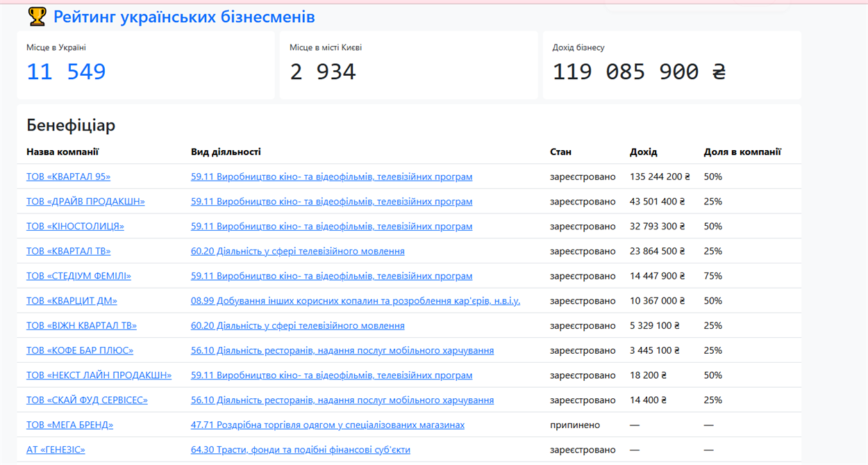Open ТОВ «МЕГА БРЕНД» company link

click(69, 425)
